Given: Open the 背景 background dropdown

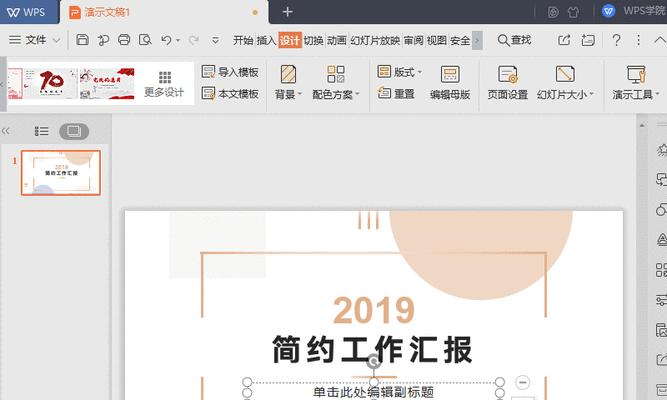Looking at the screenshot, I should [288, 83].
